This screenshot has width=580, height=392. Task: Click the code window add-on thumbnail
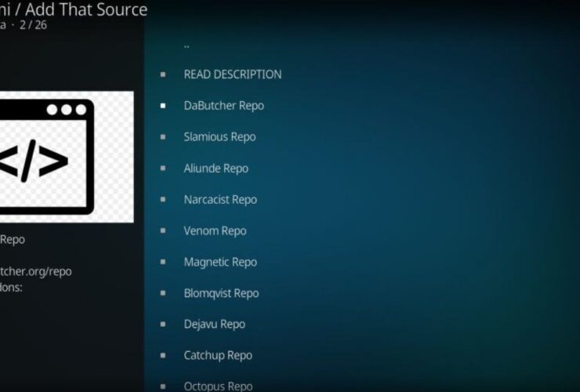(67, 157)
